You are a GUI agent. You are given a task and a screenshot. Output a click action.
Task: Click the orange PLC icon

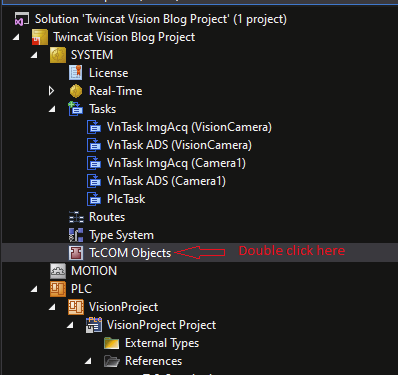[x=58, y=289]
